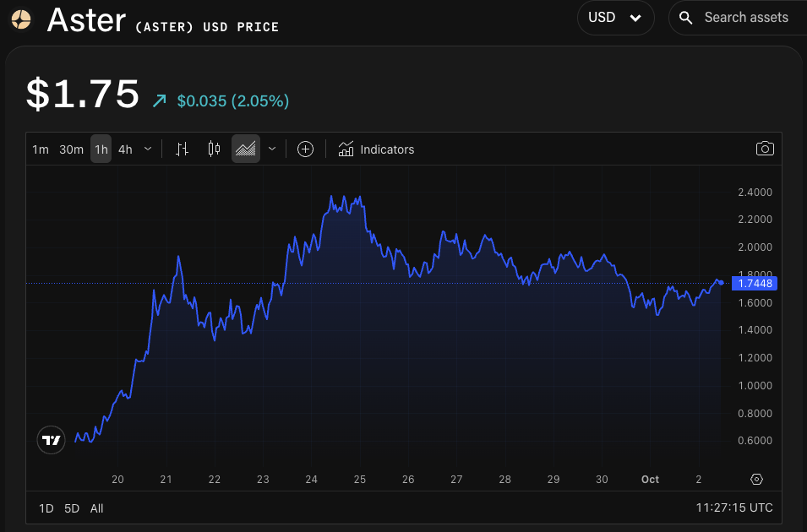The image size is (807, 532).
Task: Select the 30m timeframe
Action: point(70,149)
